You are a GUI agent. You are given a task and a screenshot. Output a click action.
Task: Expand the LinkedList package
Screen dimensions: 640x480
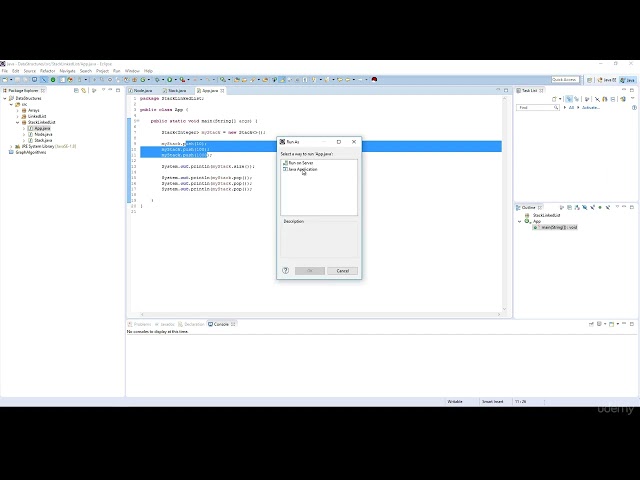point(18,116)
